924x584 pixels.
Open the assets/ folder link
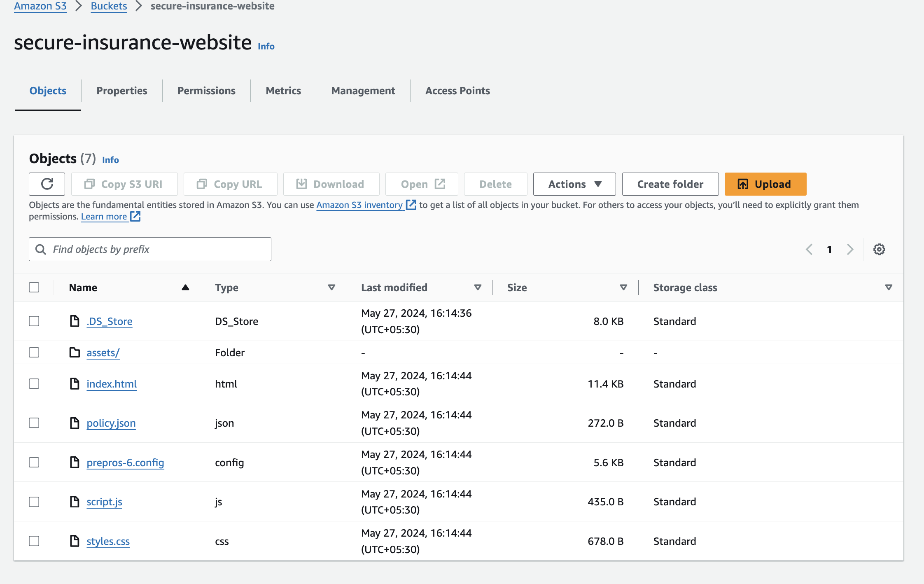(x=103, y=353)
